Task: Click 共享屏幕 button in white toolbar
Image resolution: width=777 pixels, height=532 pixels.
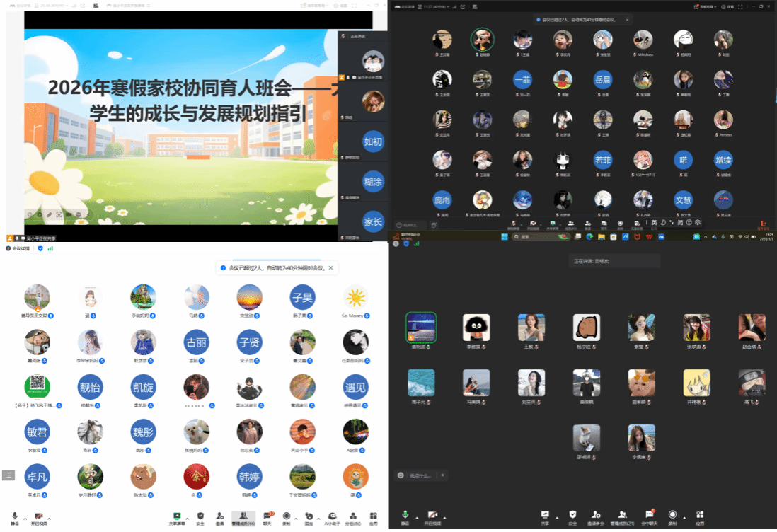Action: click(175, 517)
